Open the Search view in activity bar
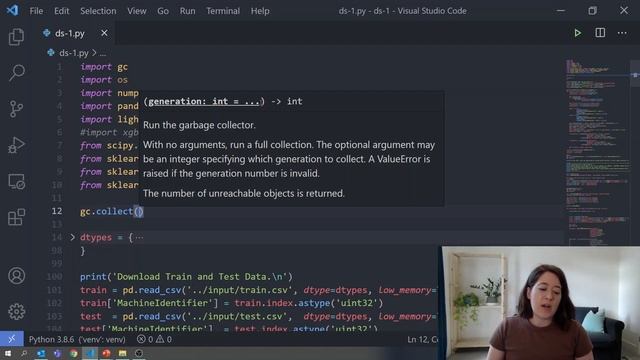This screenshot has width=640, height=360. [16, 73]
